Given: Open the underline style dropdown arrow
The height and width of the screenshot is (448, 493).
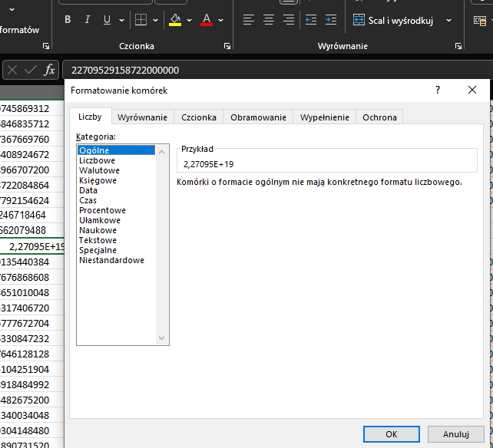Looking at the screenshot, I should (121, 20).
